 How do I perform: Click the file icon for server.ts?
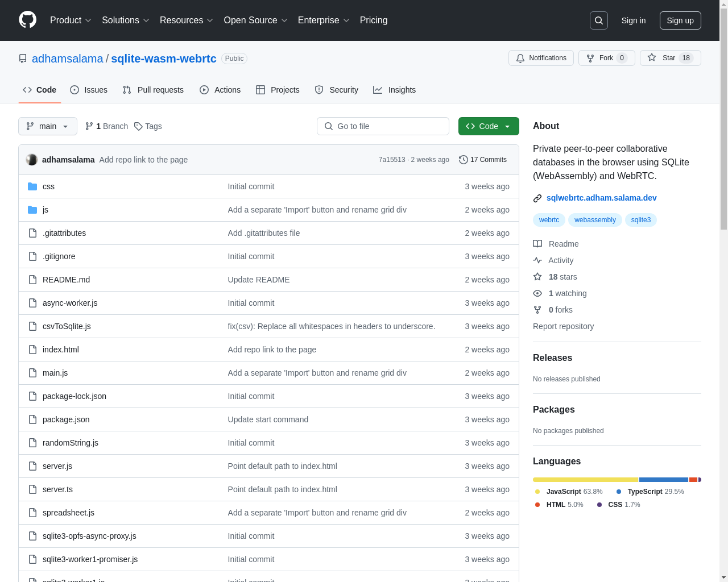[x=32, y=489]
